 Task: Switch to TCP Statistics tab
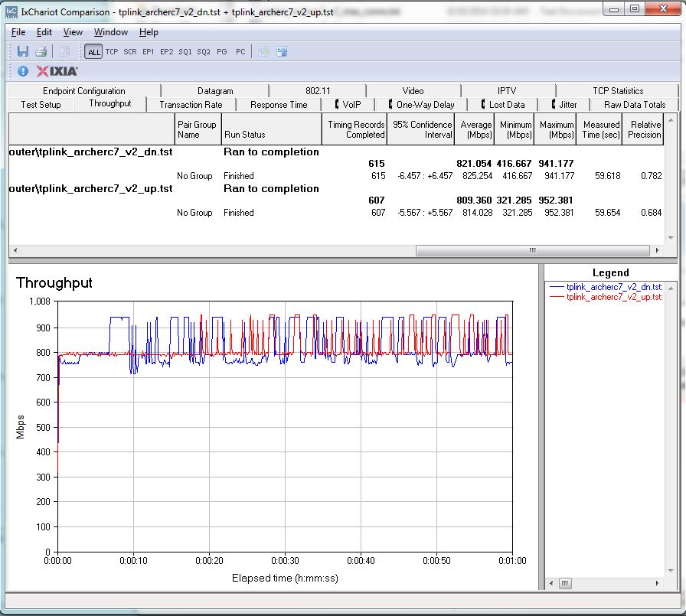point(618,91)
